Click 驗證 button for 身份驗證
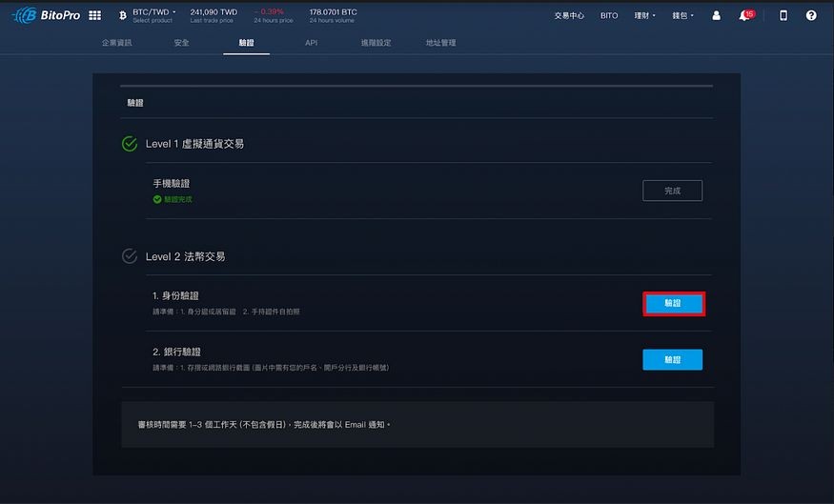The width and height of the screenshot is (834, 504). point(674,304)
